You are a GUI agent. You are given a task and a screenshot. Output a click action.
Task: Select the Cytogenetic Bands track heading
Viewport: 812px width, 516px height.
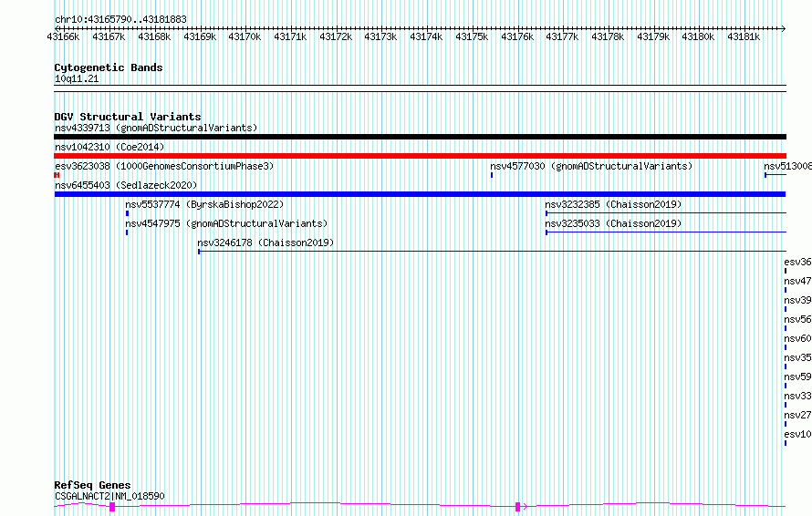(109, 67)
